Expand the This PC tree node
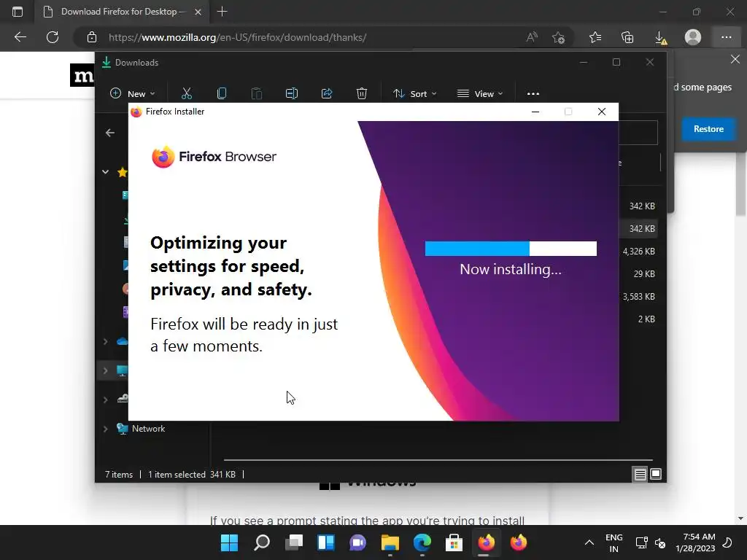Screen dimensions: 747x560 pyautogui.click(x=105, y=370)
